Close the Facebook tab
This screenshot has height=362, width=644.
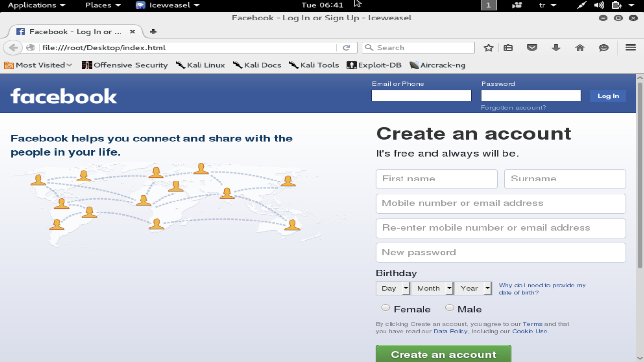pyautogui.click(x=132, y=32)
